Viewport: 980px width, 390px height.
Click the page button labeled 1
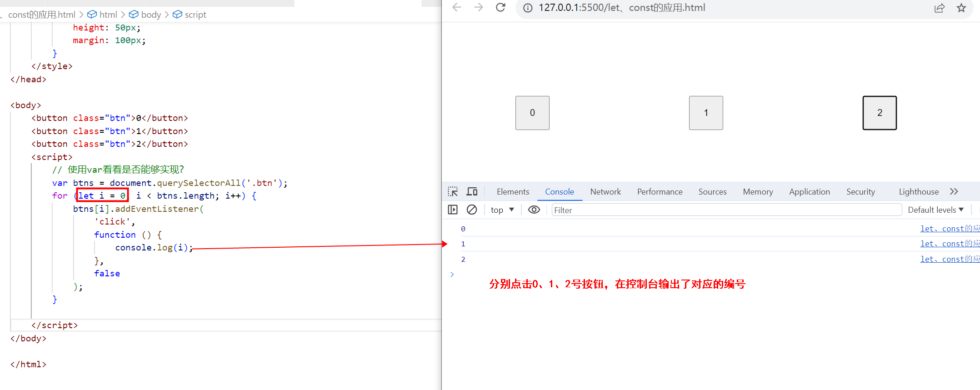pyautogui.click(x=706, y=113)
